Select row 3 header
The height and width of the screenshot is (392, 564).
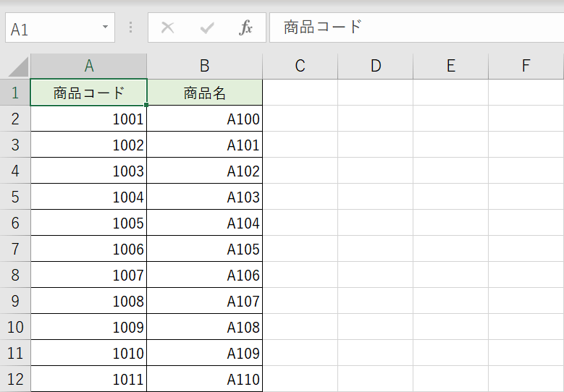pos(15,145)
